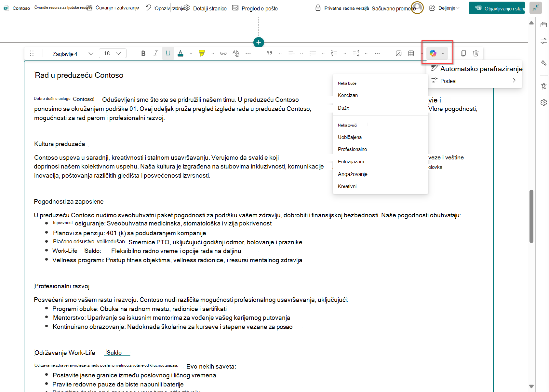Insert an image with the picture icon
549x392 pixels.
click(399, 53)
